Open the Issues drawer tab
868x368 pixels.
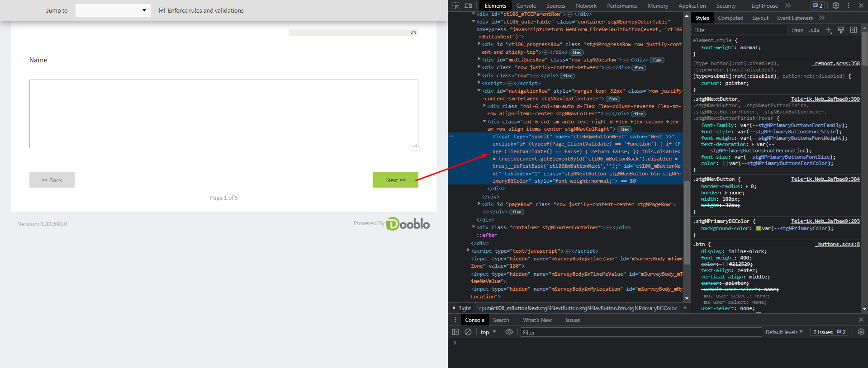coord(572,320)
